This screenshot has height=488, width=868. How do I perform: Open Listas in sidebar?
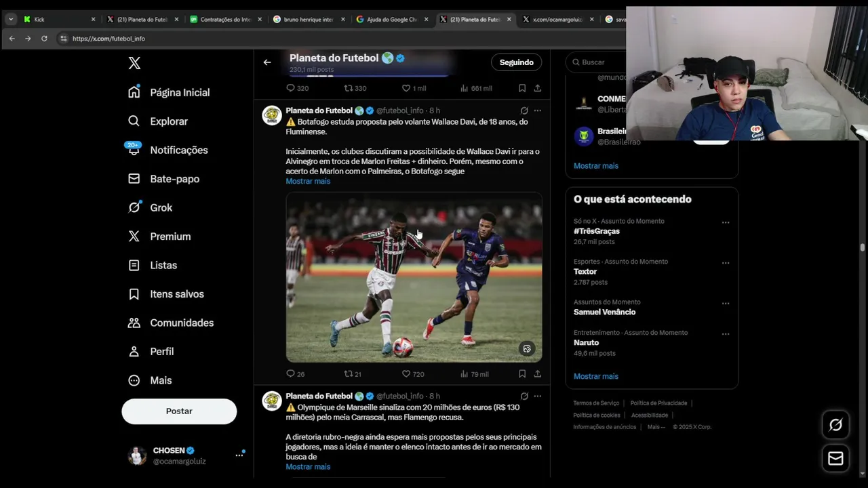pos(153,265)
